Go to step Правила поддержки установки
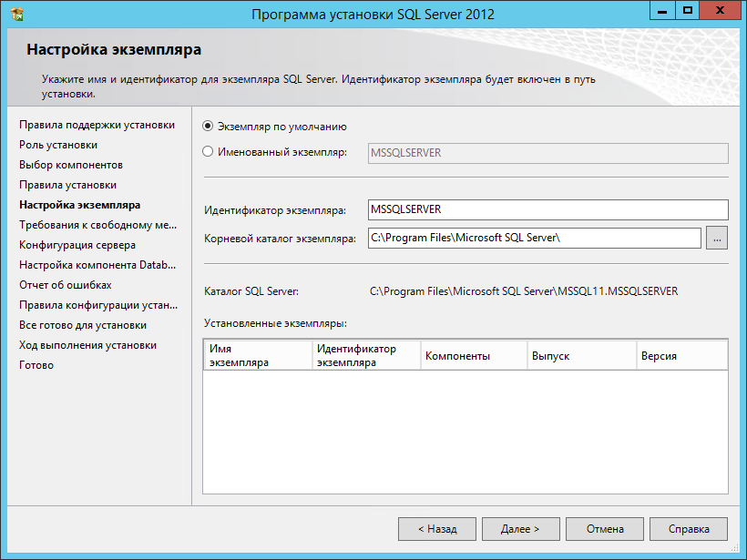The height and width of the screenshot is (560, 747). [97, 125]
